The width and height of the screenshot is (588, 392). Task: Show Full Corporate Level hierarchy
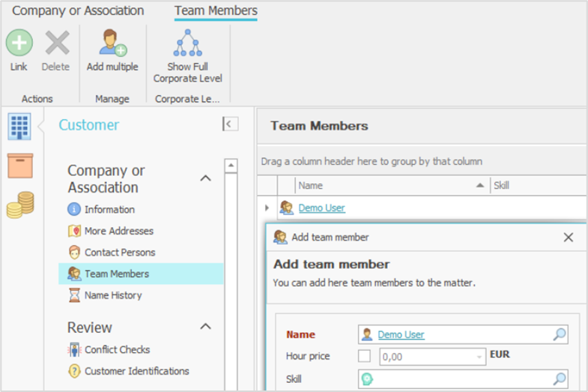(188, 43)
